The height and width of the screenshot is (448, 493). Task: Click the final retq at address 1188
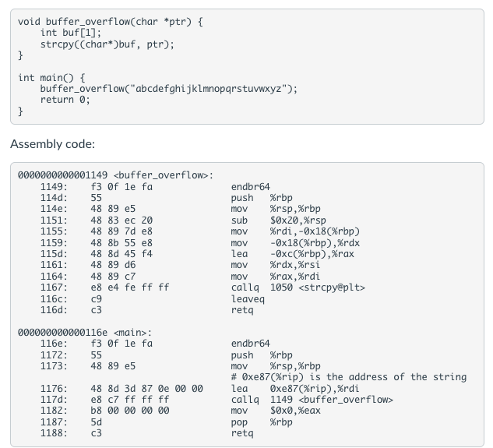pyautogui.click(x=242, y=433)
